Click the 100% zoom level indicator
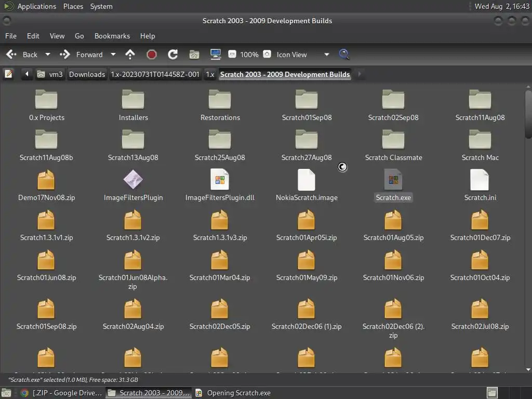 point(249,55)
